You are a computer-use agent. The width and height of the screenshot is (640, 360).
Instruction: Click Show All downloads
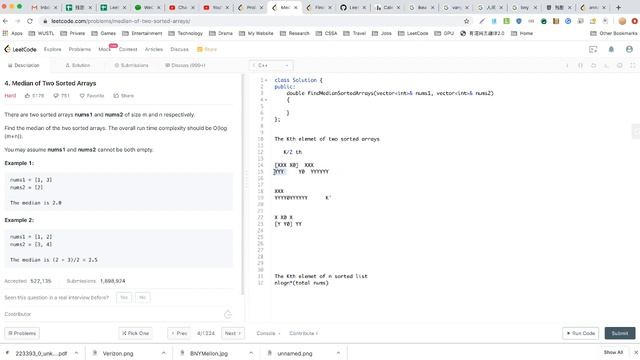tap(613, 352)
